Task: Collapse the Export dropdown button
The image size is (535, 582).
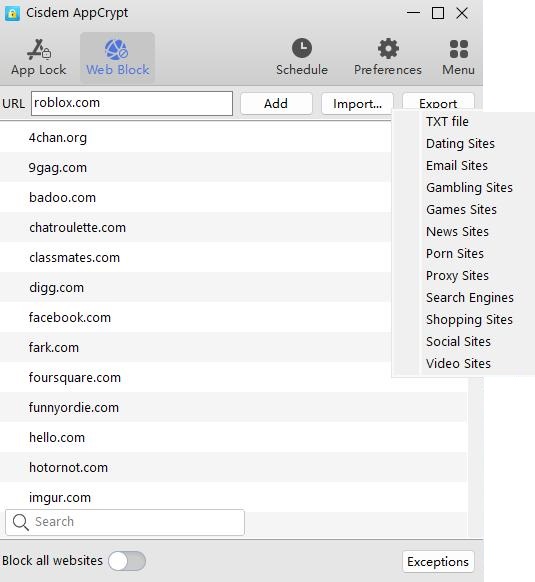Action: pos(438,102)
